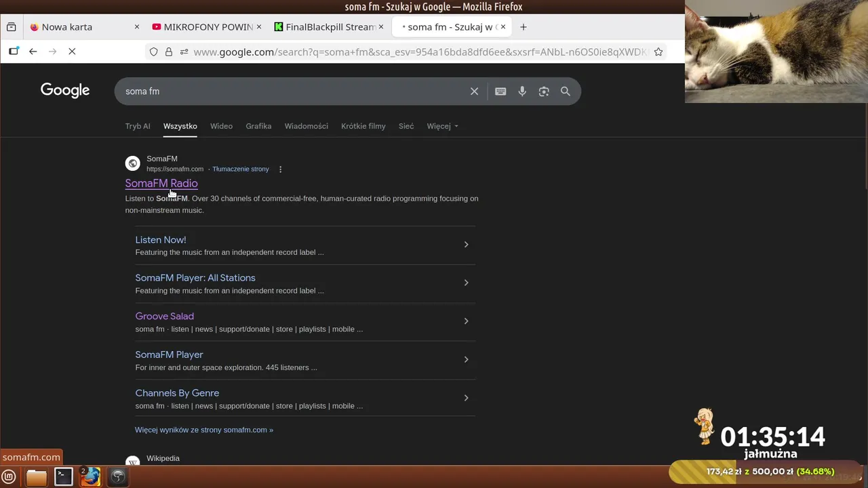868x488 pixels.
Task: Open the system menu in taskbar
Action: (x=9, y=477)
